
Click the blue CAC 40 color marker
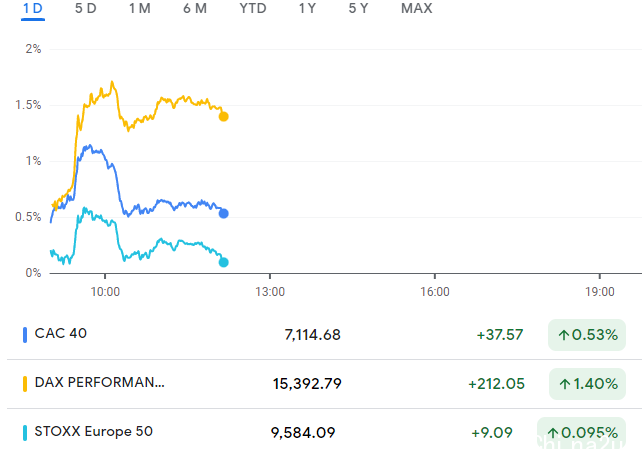pos(25,334)
